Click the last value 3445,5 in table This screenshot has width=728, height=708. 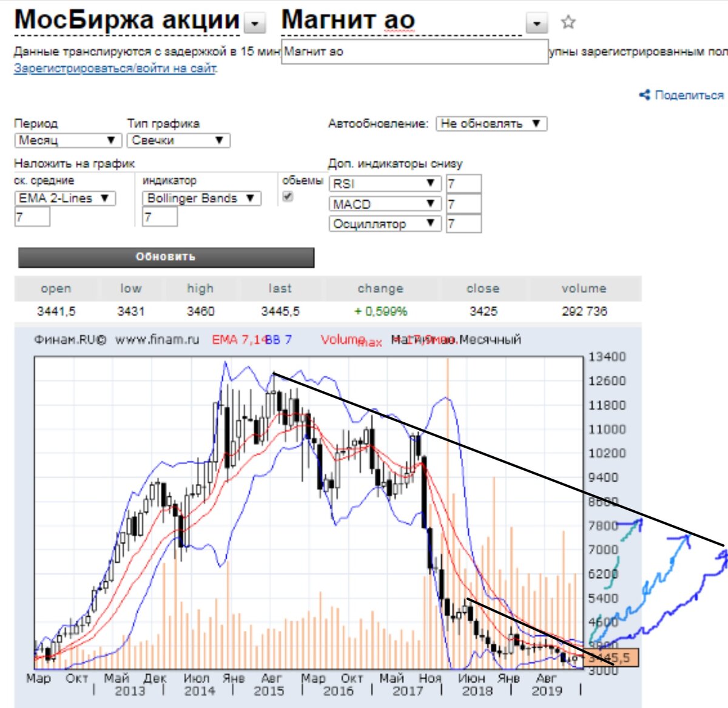pyautogui.click(x=280, y=311)
